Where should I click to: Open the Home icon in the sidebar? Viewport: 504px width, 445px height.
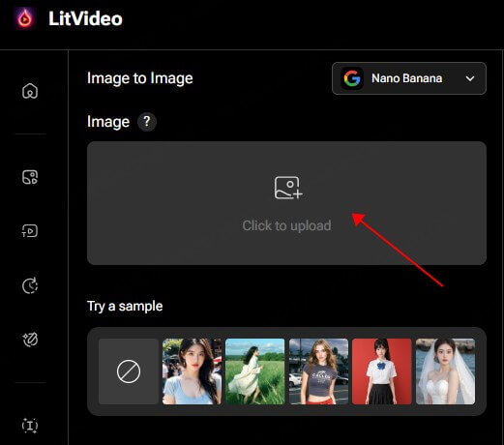30,91
